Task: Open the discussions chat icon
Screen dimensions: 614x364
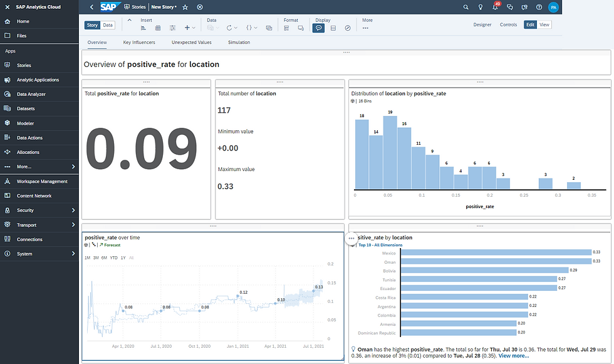Action: [510, 7]
